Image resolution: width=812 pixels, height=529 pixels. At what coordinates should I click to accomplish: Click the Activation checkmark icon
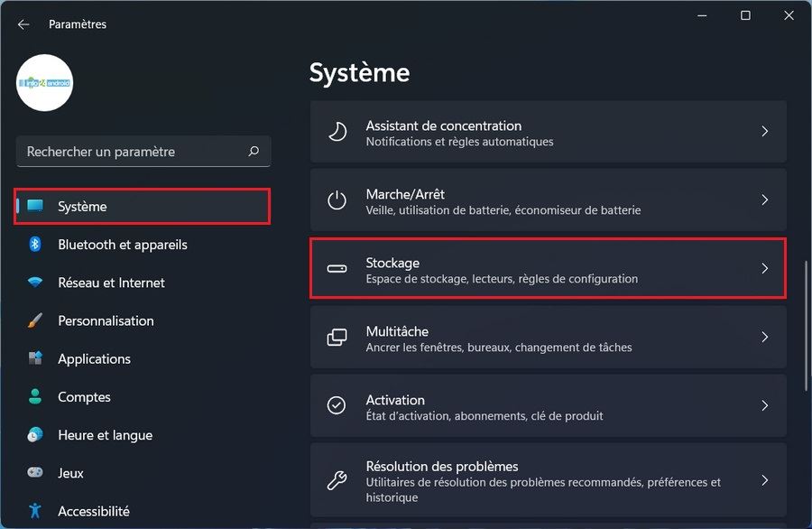tap(337, 405)
